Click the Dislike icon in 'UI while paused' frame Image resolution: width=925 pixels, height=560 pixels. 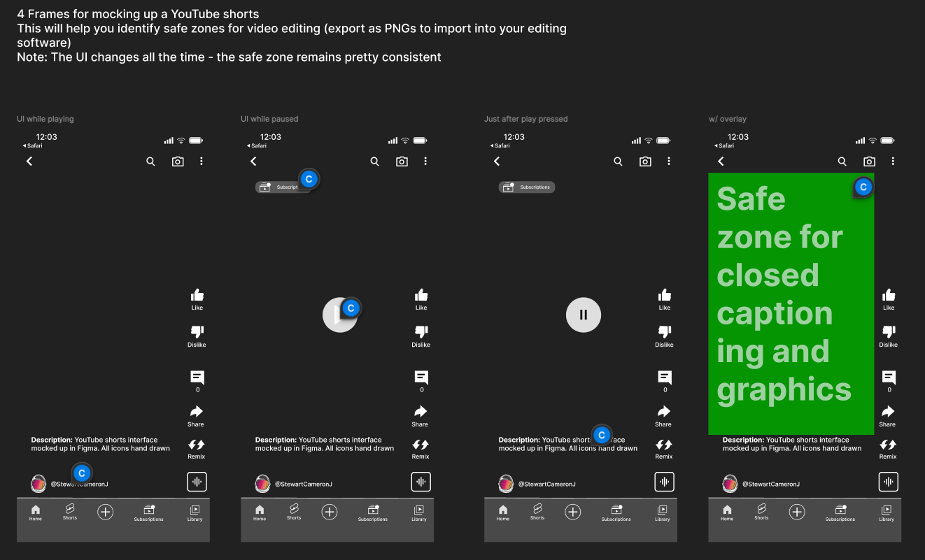tap(421, 331)
